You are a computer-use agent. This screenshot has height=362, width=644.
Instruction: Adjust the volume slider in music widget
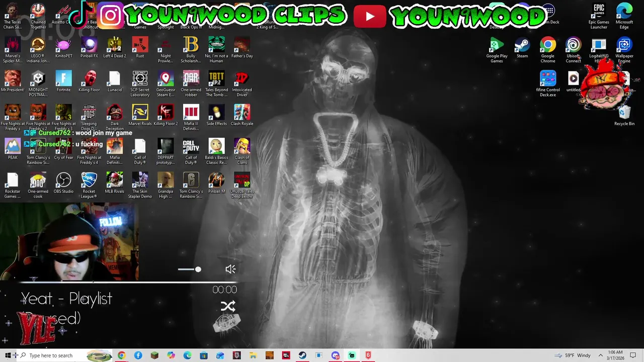tap(190, 269)
